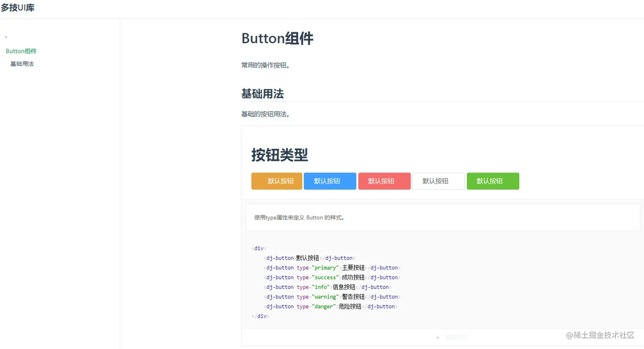Jump to 基础用法 in the sidebar
The height and width of the screenshot is (349, 644).
pyautogui.click(x=22, y=64)
